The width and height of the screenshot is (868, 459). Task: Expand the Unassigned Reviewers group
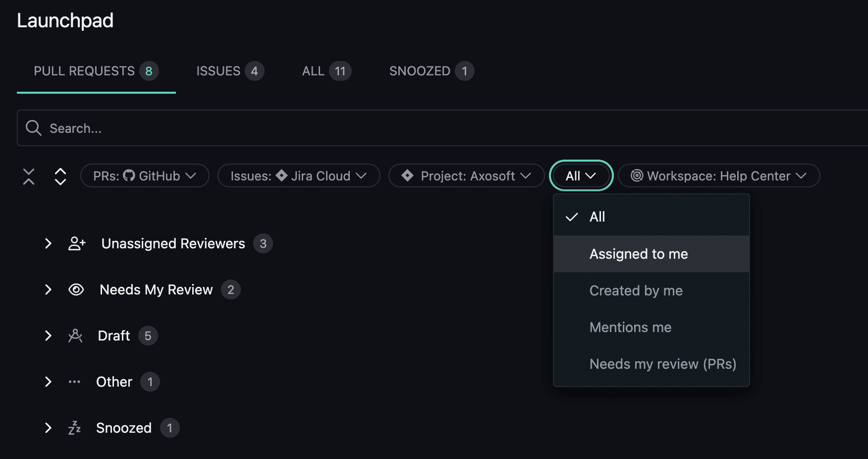[48, 243]
